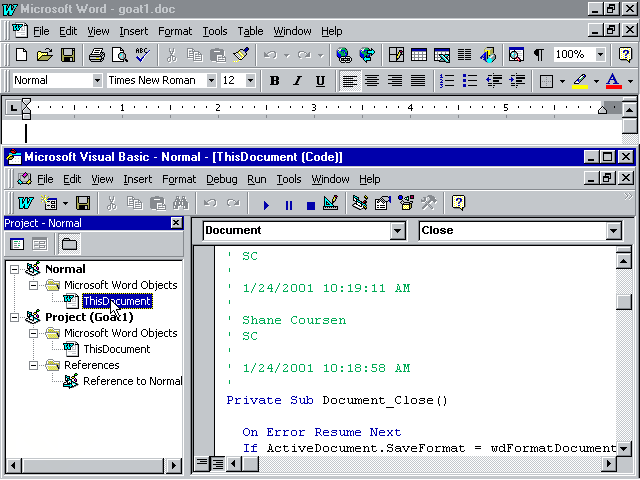This screenshot has width=640, height=480.
Task: Open the Times New Roman font dropdown
Action: [x=211, y=80]
